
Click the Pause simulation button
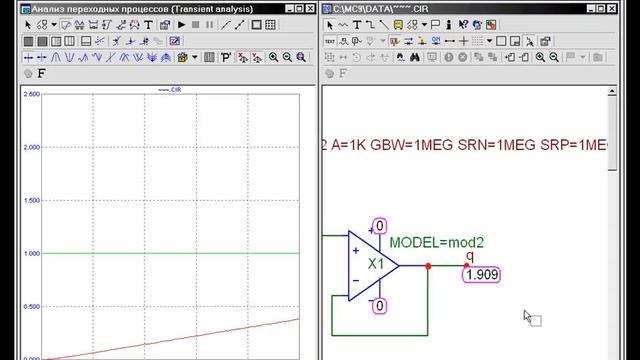click(x=209, y=25)
